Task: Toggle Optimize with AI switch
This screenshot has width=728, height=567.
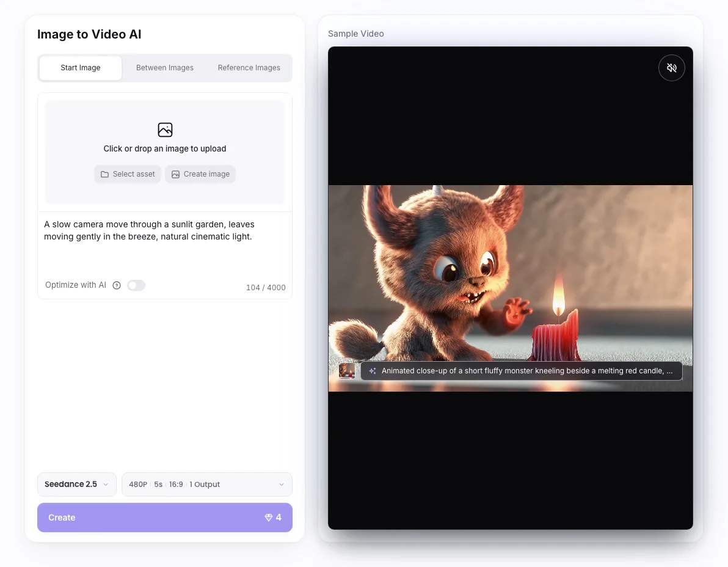Action: (136, 285)
